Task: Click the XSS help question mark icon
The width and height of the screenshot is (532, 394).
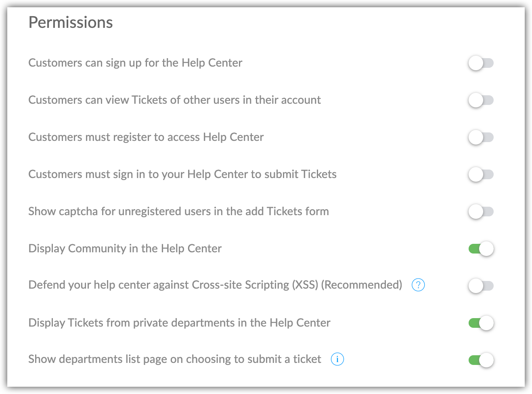Action: point(418,285)
